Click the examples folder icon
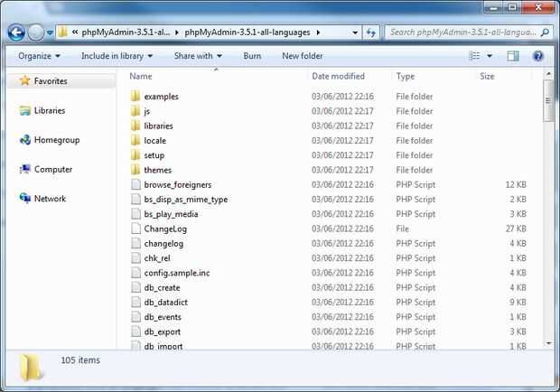Image resolution: width=560 pixels, height=392 pixels. (135, 96)
